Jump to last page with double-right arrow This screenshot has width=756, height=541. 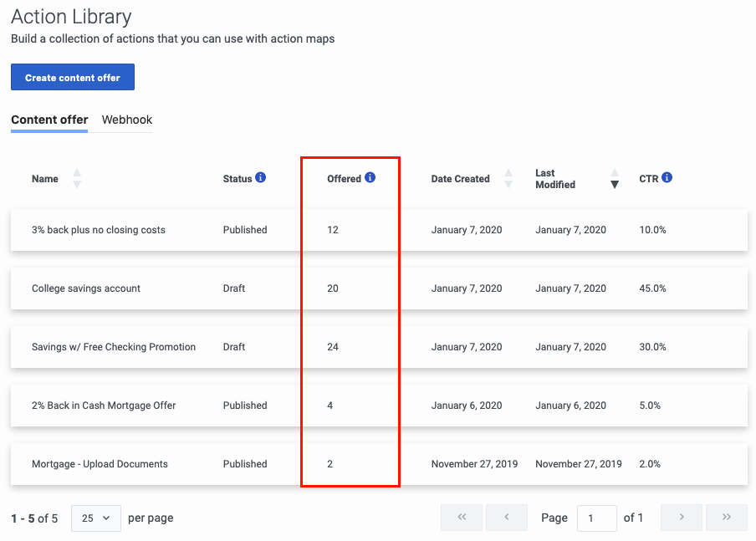pyautogui.click(x=727, y=518)
